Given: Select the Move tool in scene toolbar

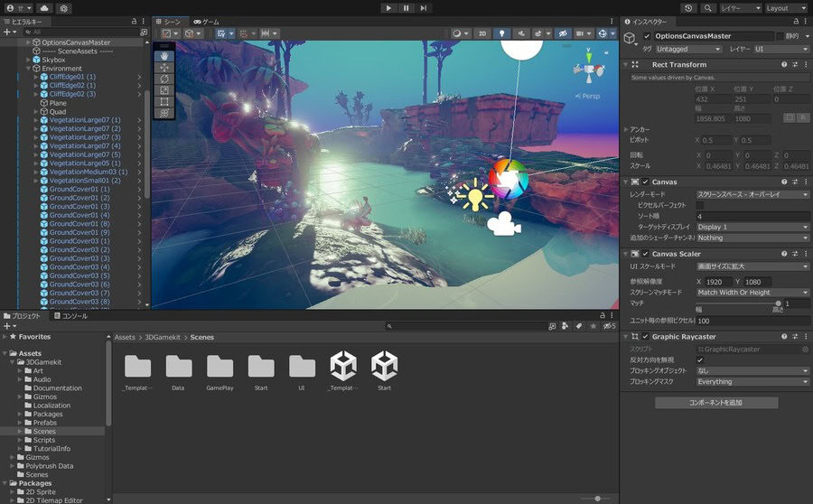Looking at the screenshot, I should click(164, 68).
